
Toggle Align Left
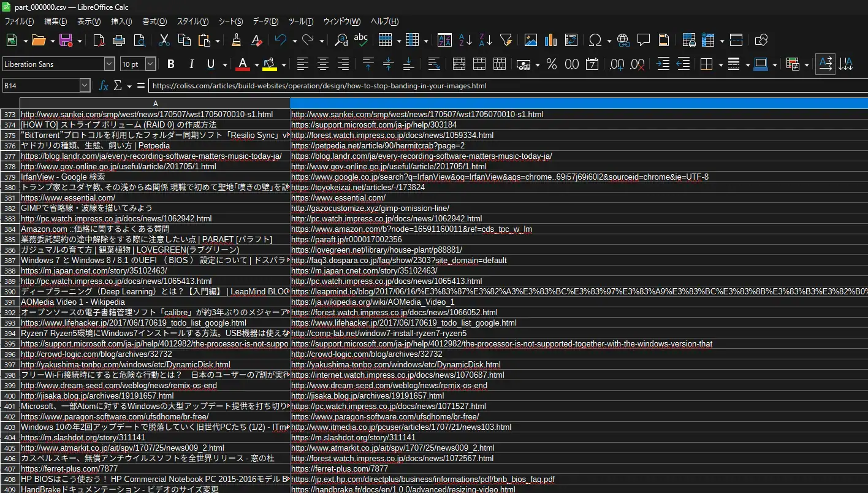[303, 64]
